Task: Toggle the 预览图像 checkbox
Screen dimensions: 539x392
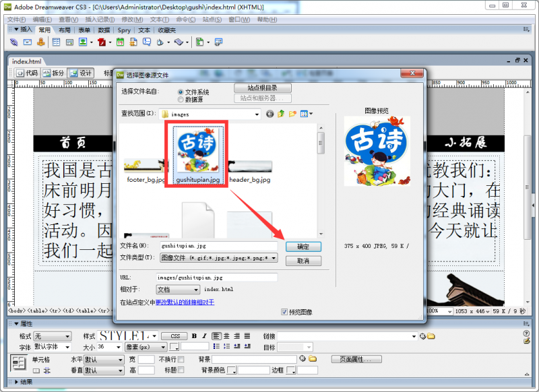Action: 284,312
